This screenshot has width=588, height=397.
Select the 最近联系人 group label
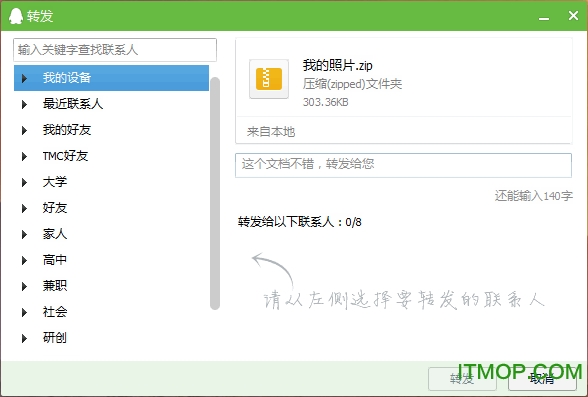(73, 103)
